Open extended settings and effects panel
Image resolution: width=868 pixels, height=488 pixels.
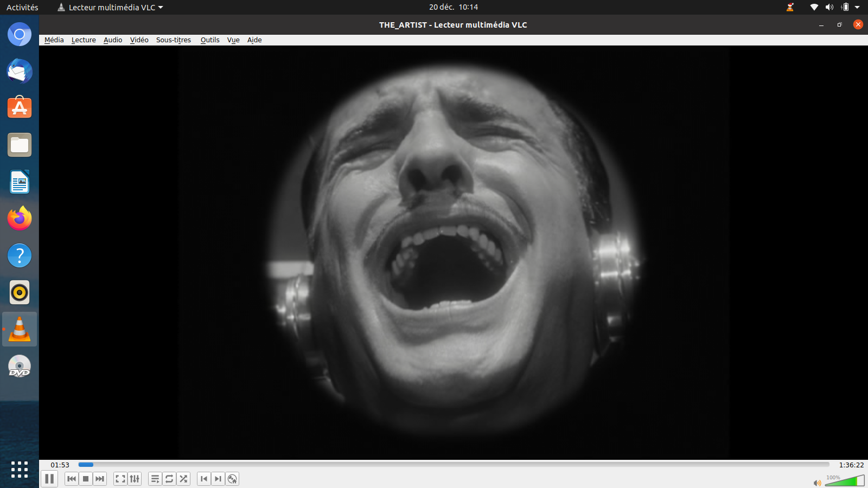135,479
